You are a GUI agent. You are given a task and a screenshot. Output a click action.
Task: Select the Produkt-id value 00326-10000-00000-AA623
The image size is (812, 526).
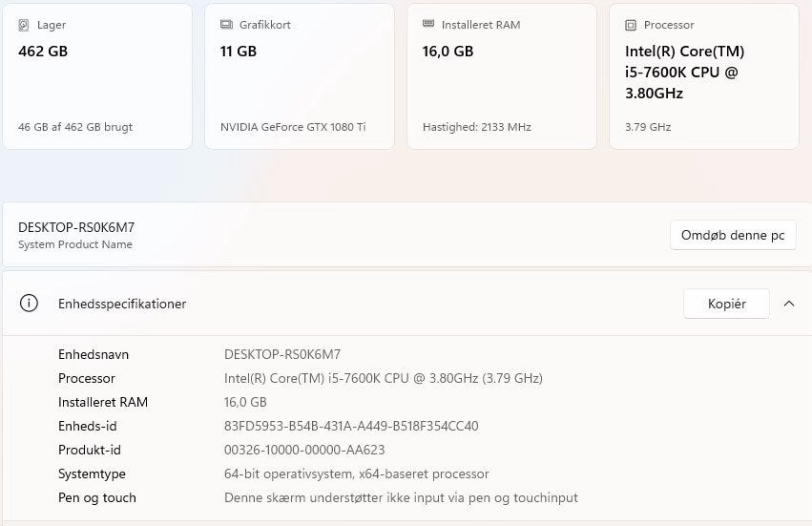pos(304,450)
